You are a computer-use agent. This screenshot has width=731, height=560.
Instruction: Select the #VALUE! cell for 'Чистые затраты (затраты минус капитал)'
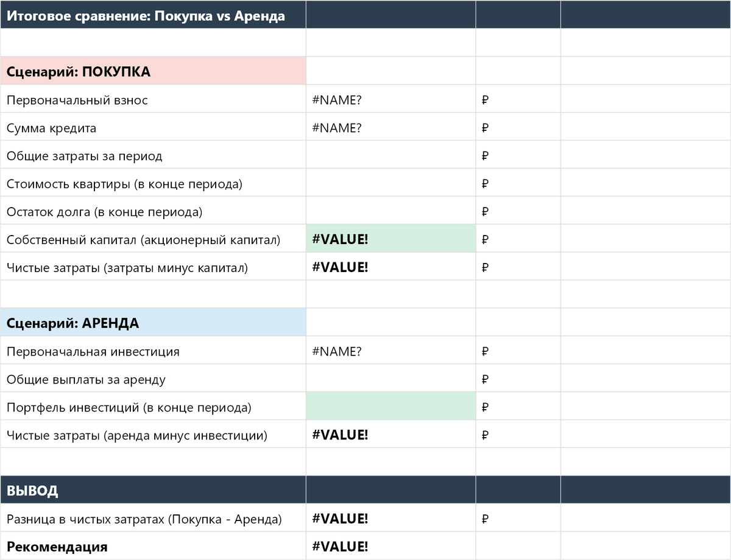point(390,266)
